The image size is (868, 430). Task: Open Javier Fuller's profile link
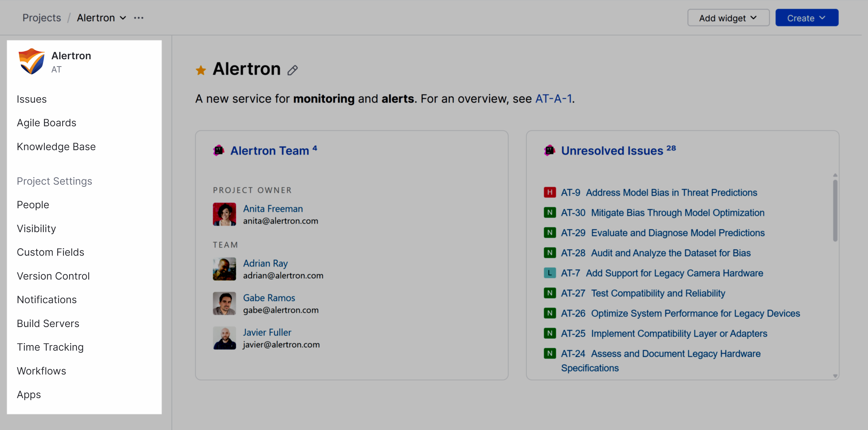point(267,332)
